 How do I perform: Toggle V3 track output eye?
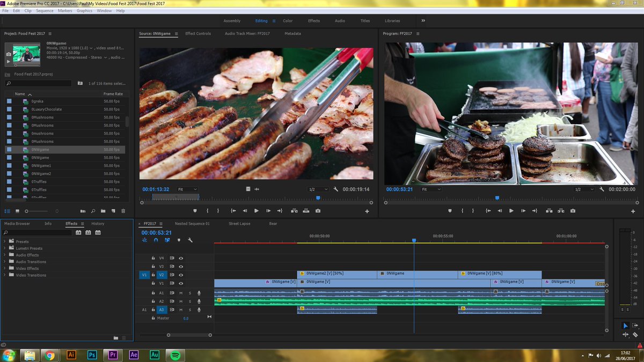(x=181, y=266)
